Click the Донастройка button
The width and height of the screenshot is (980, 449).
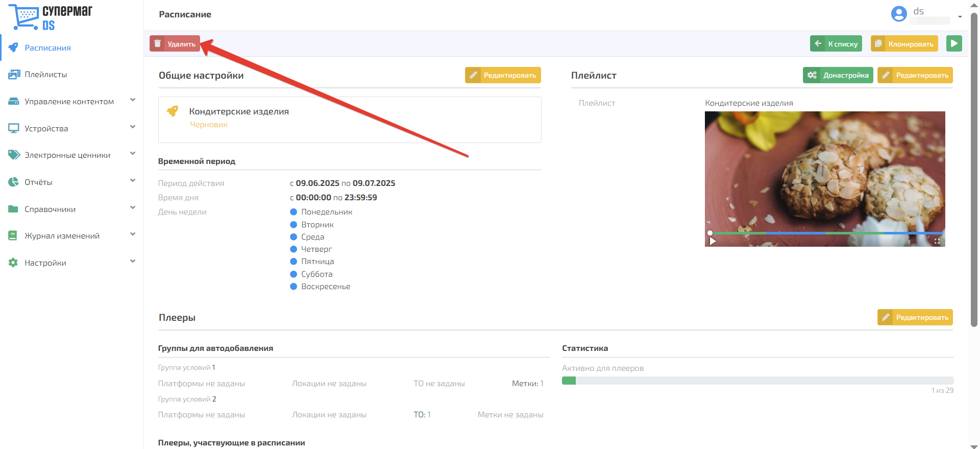coord(838,75)
